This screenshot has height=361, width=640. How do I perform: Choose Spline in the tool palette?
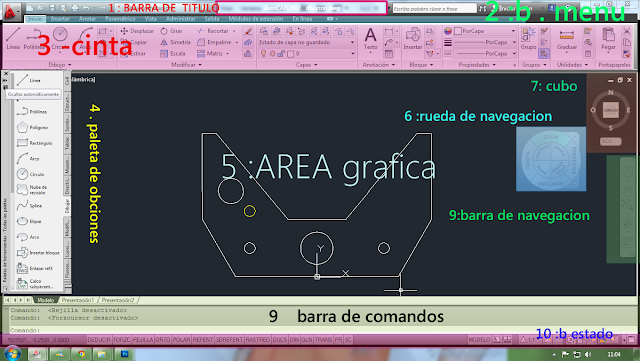[x=29, y=205]
